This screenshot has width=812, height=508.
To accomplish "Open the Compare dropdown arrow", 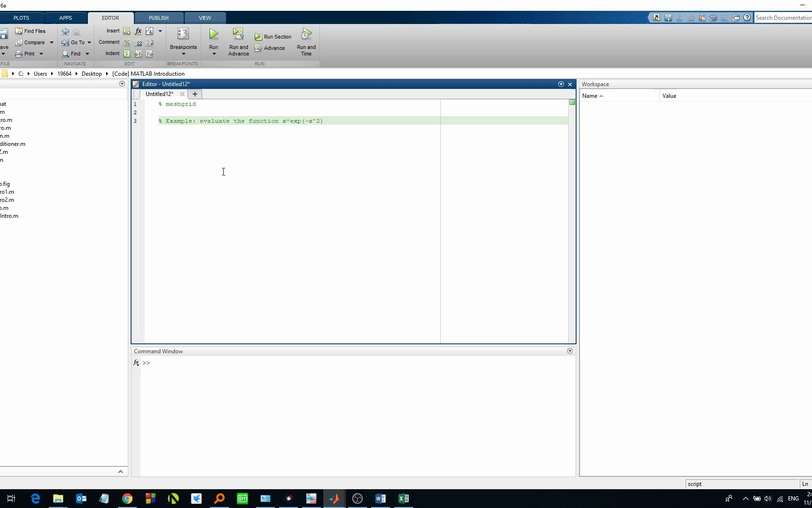I will coord(52,43).
